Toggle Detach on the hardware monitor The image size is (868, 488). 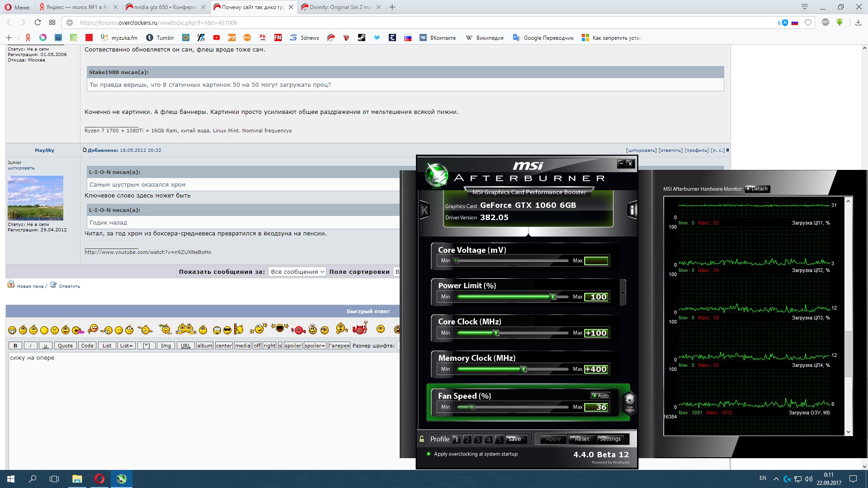[x=757, y=189]
